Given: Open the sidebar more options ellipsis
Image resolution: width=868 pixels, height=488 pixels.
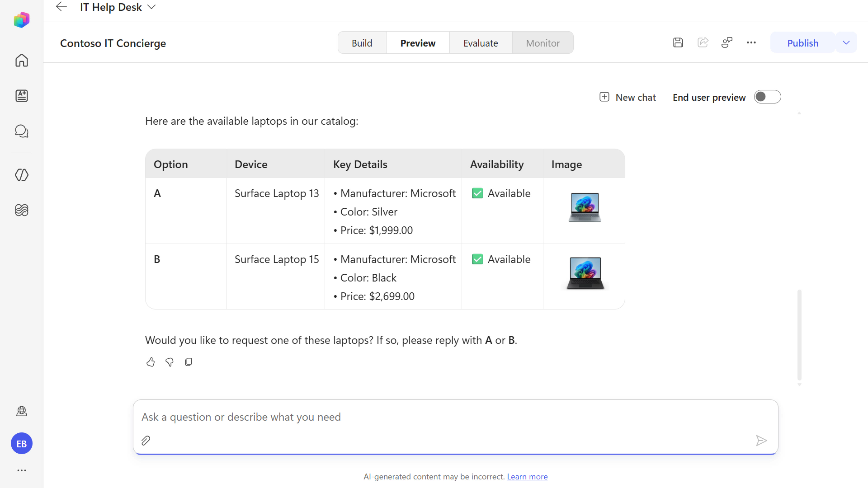Looking at the screenshot, I should (x=22, y=470).
